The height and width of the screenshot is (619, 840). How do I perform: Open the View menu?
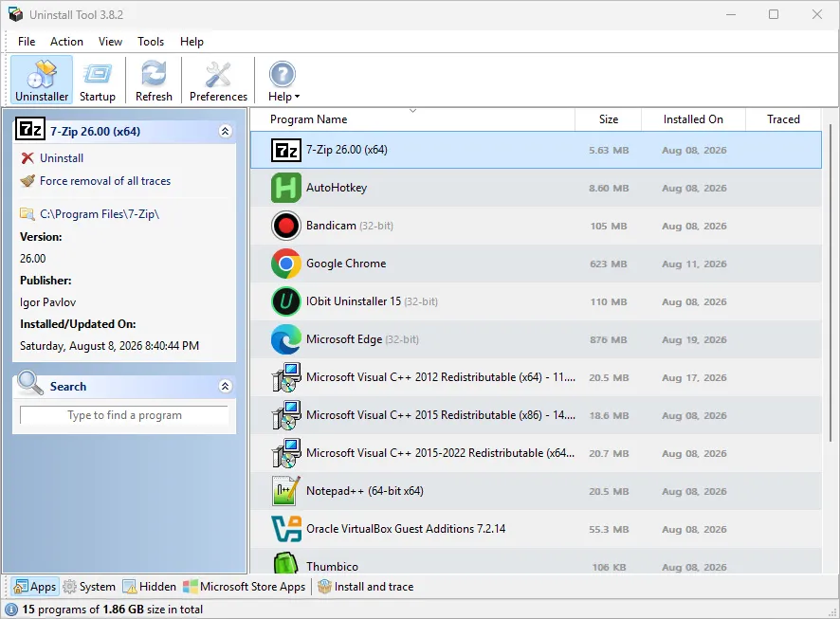110,41
